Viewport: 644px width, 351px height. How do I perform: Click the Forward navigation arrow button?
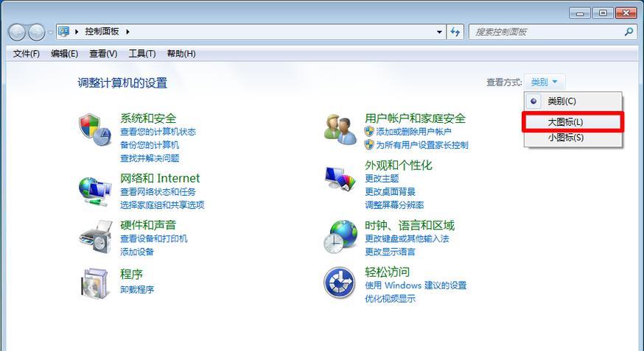point(37,32)
